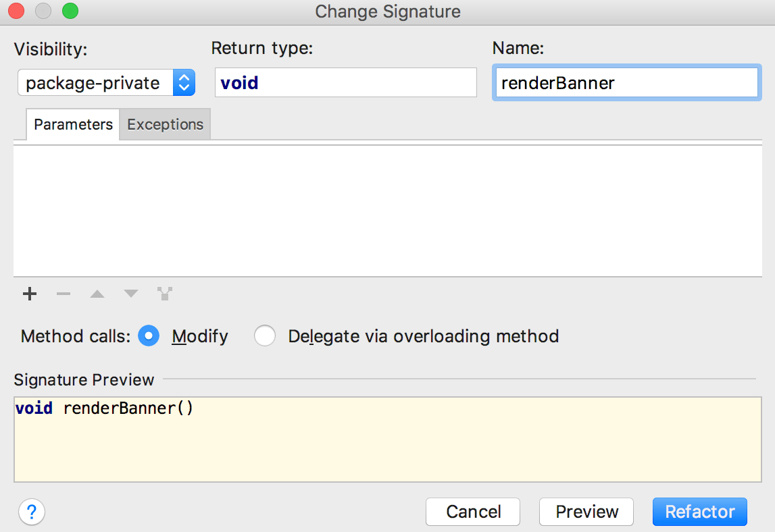Select the Modify method calls radio button
This screenshot has width=775, height=532.
click(149, 336)
